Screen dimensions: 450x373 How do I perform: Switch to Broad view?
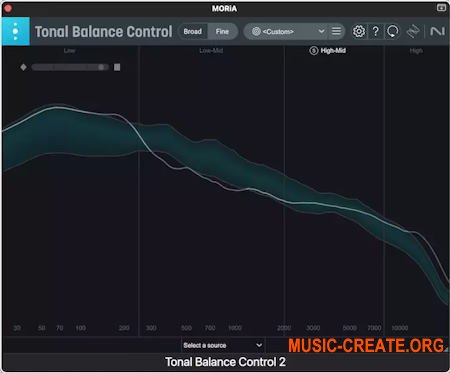click(x=193, y=32)
